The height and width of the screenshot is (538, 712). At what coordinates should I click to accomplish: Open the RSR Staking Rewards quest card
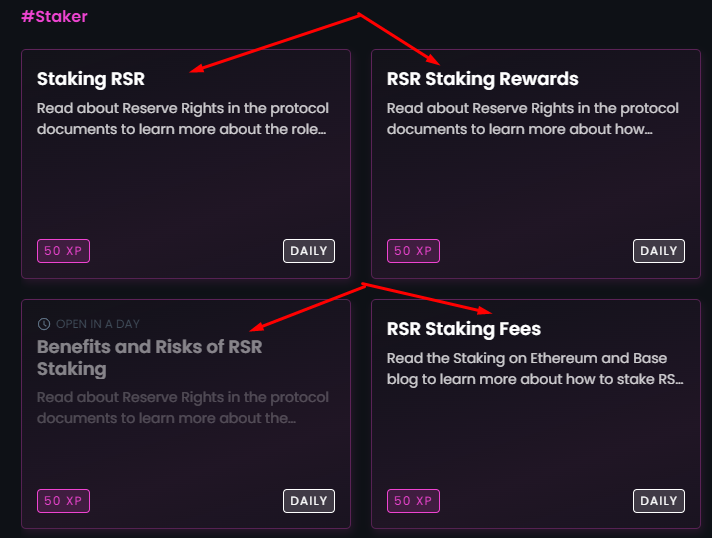coord(536,163)
